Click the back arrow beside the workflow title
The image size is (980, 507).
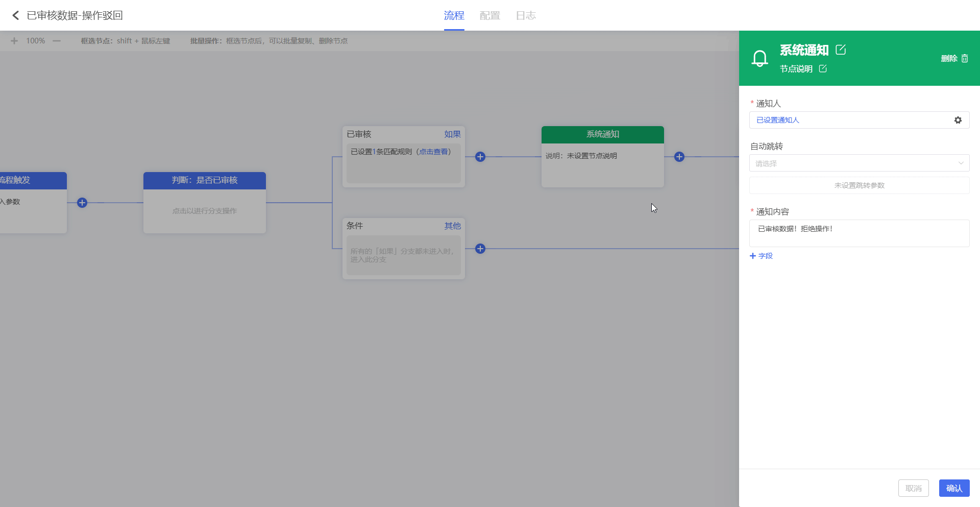click(15, 15)
